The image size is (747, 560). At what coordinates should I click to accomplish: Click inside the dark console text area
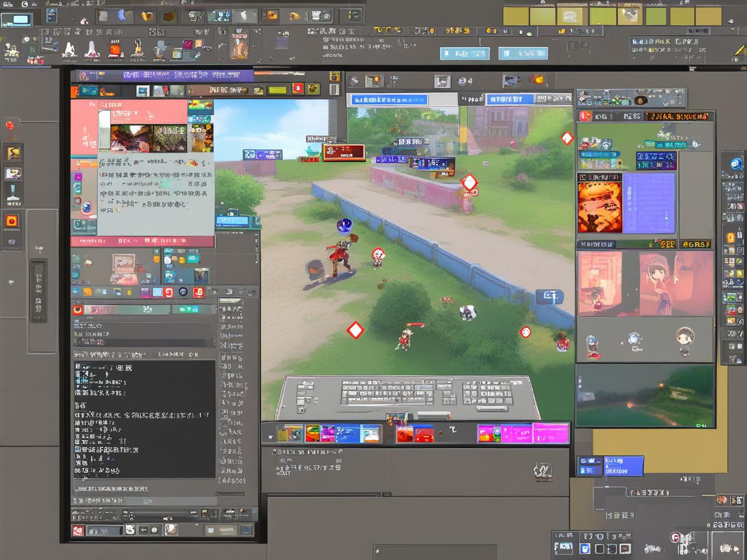pyautogui.click(x=145, y=419)
